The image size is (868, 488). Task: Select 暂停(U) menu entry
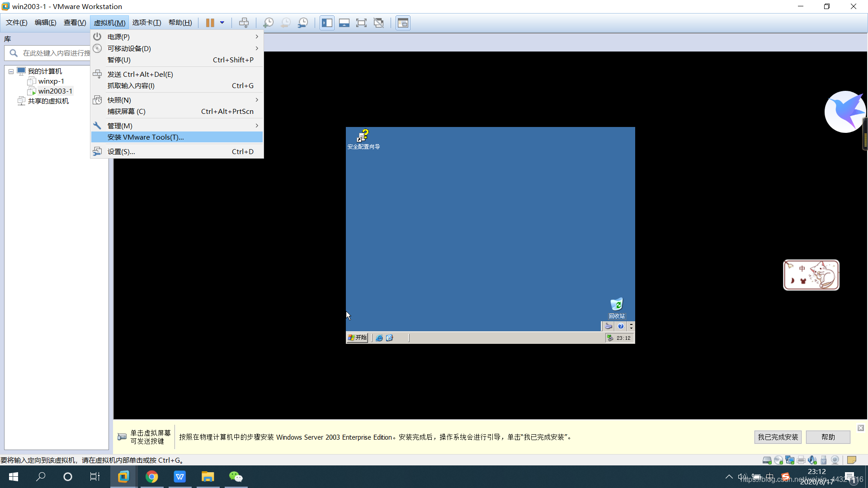tap(177, 60)
